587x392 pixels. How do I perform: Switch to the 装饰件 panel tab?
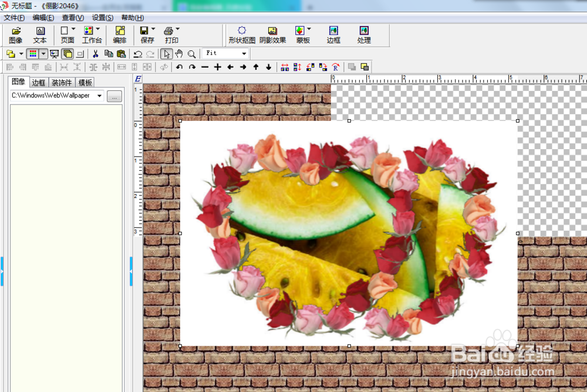click(62, 82)
